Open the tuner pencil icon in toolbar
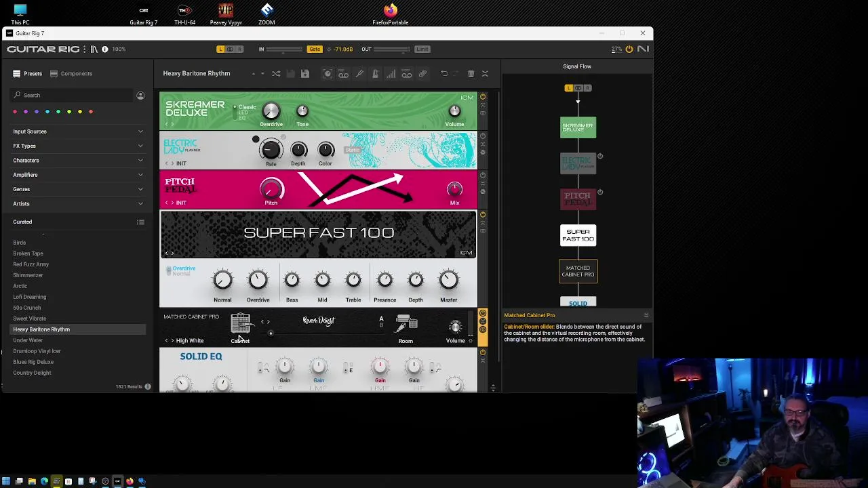 [x=359, y=74]
